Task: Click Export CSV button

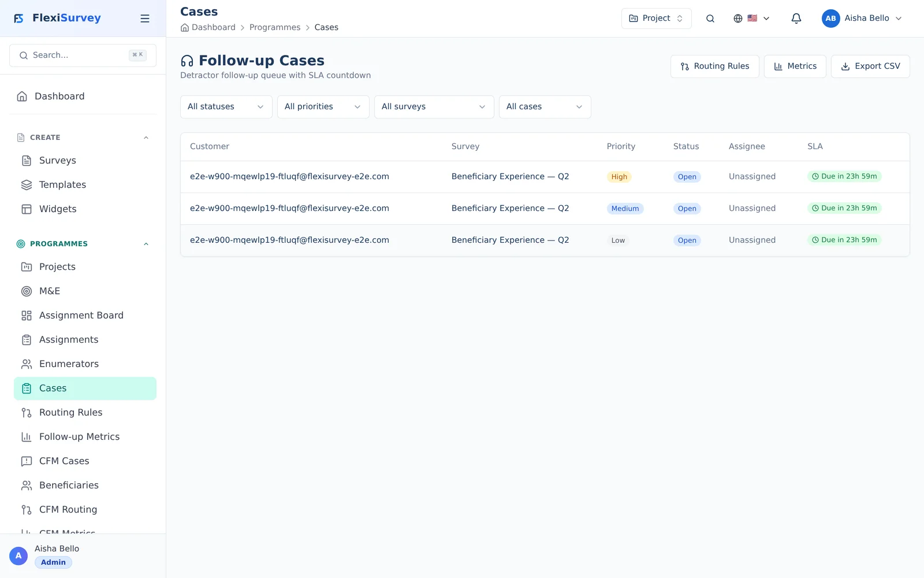Action: [870, 66]
